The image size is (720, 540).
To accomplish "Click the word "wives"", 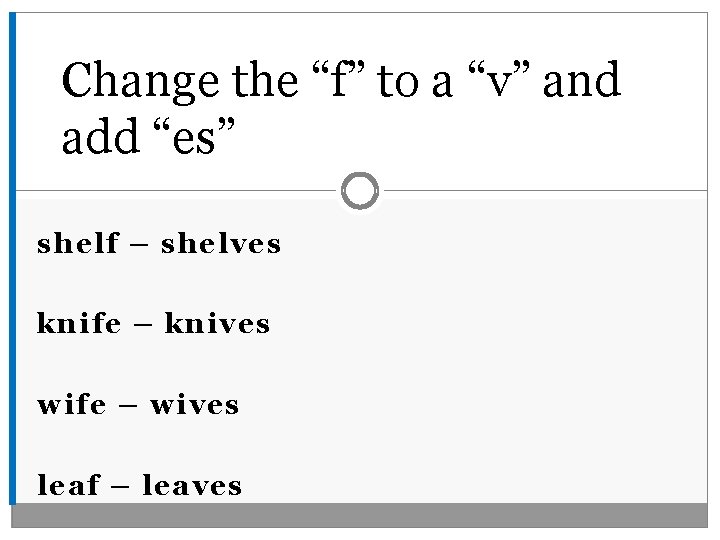I will click(x=195, y=405).
